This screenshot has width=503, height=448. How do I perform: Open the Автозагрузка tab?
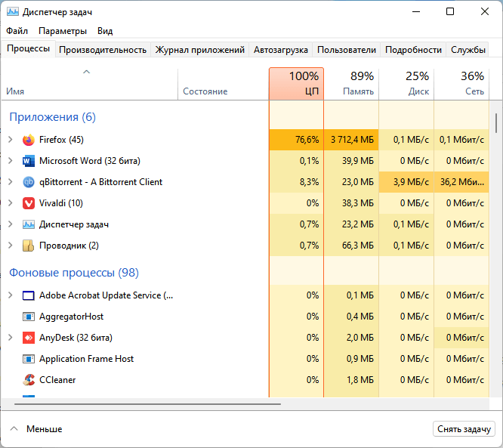click(x=281, y=50)
